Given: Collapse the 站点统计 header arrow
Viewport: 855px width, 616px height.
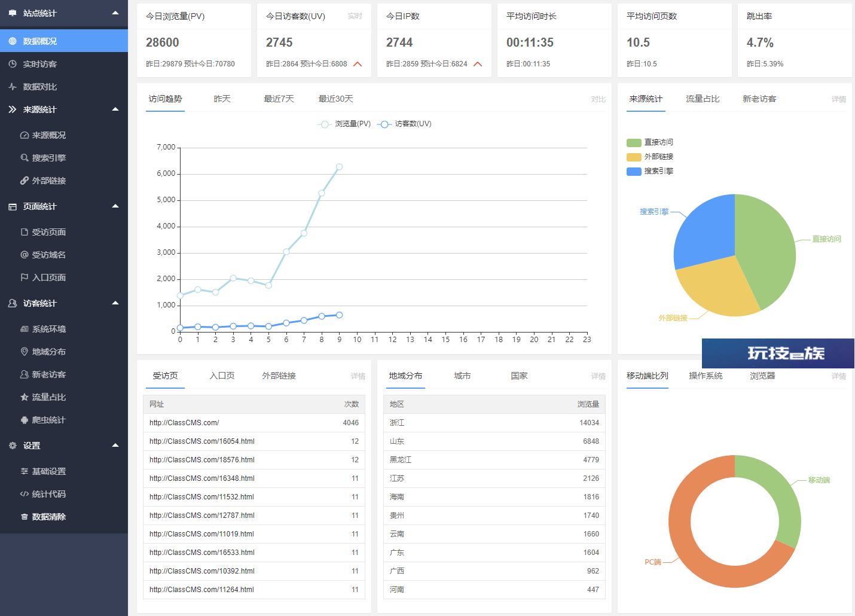Looking at the screenshot, I should [x=115, y=13].
